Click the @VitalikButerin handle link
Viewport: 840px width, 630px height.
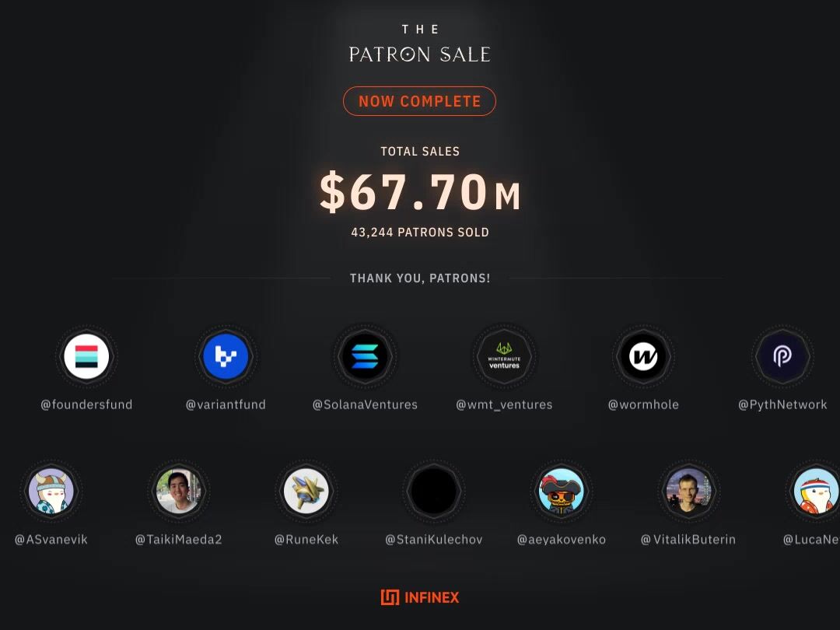click(688, 540)
